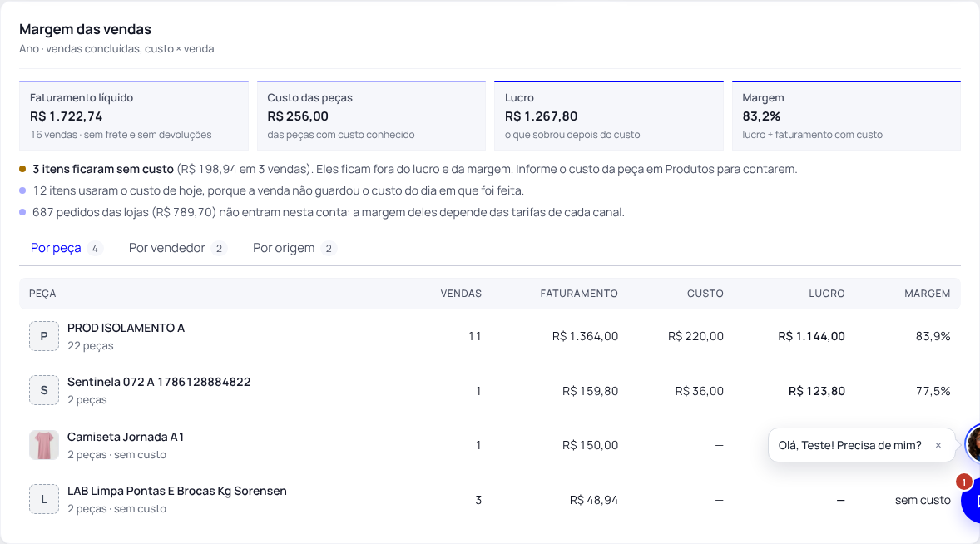
Task: Switch to the Por peça tab
Action: click(67, 248)
